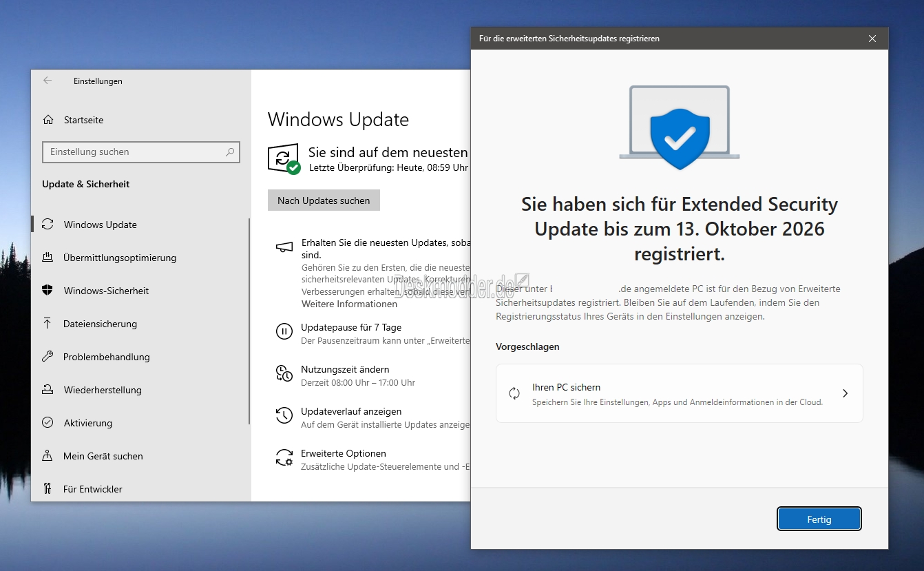The width and height of the screenshot is (924, 571).
Task: Click Letzte Überprüfung: Heute, 08:59 Uhr text
Action: [388, 167]
